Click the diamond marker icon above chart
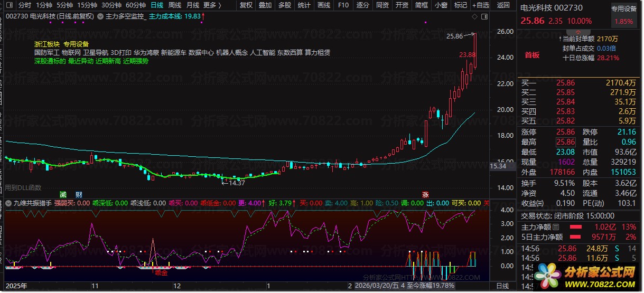The height and width of the screenshot is (293, 644). click(473, 17)
